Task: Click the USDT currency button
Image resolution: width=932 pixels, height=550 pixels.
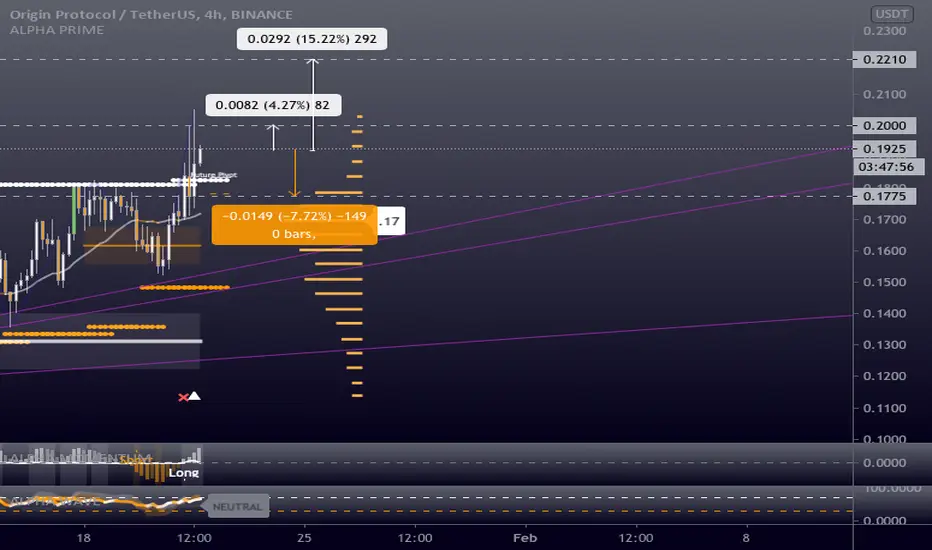Action: tap(892, 14)
